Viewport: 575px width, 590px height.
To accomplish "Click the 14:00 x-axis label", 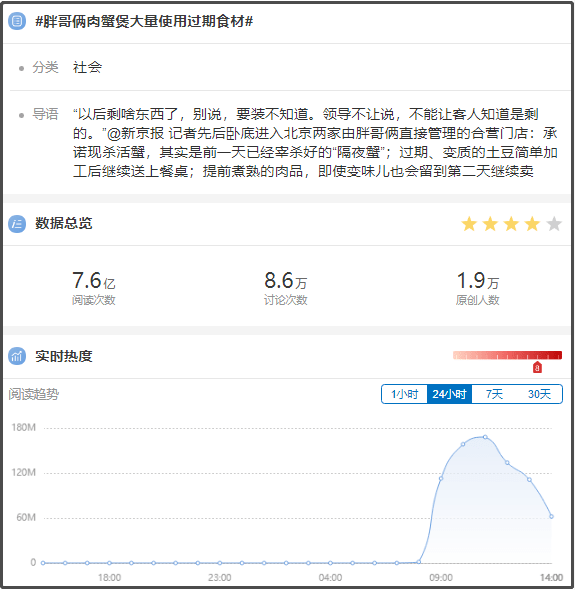I will coord(551,578).
